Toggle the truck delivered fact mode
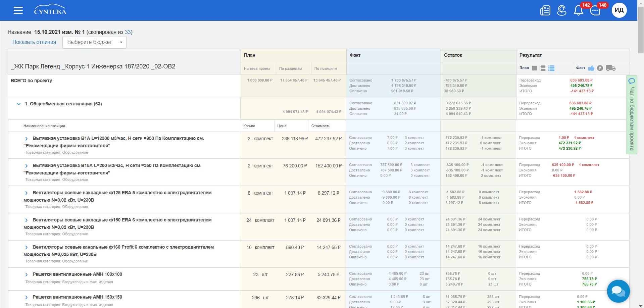Viewport: 644px width, 308px height. 610,68
